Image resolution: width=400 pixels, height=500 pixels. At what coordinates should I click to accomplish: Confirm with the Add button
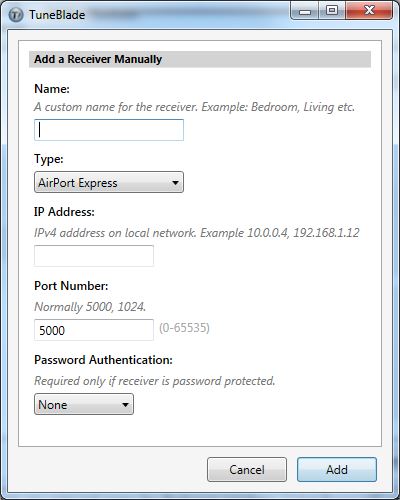[x=337, y=470]
